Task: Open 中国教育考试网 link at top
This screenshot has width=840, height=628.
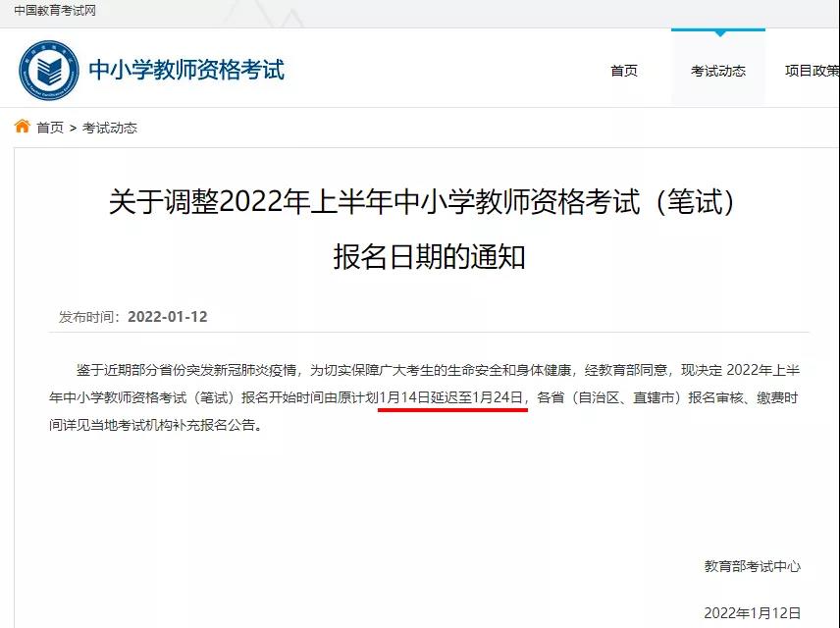Action: point(55,11)
